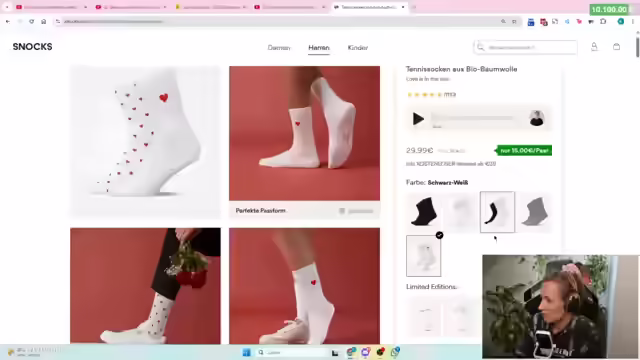The width and height of the screenshot is (640, 360).
Task: Select the checked white heart sock swatch
Action: click(424, 256)
